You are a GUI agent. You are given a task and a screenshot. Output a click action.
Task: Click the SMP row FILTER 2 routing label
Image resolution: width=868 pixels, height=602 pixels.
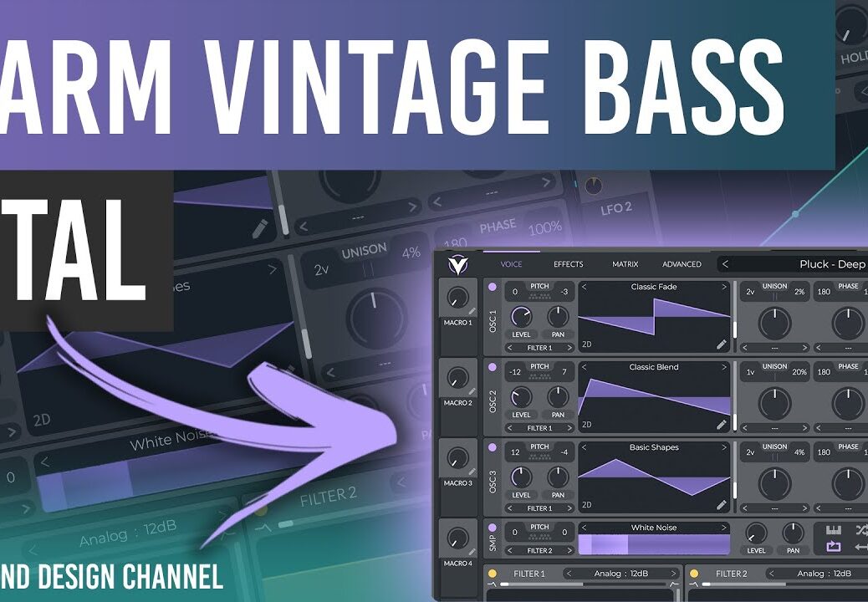539,550
